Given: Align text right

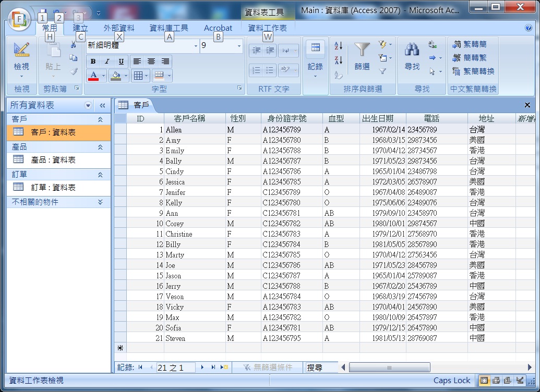Looking at the screenshot, I should [x=165, y=62].
